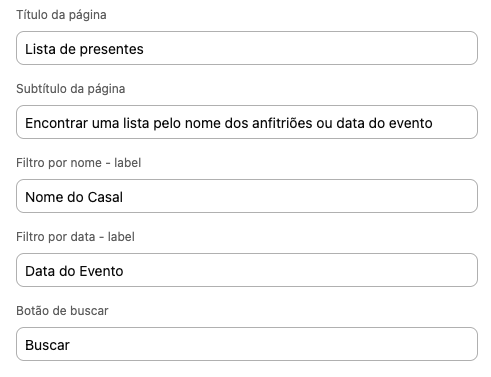Click the 'Subtítulo da página' label
This screenshot has width=491, height=377.
click(71, 89)
